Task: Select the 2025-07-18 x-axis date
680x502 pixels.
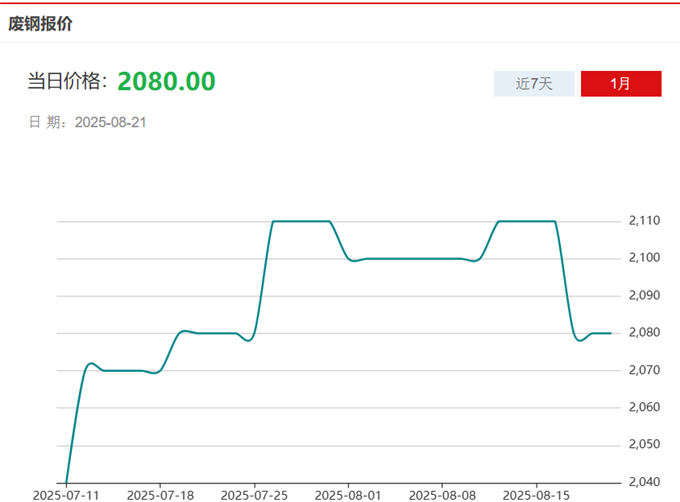Action: 160,494
